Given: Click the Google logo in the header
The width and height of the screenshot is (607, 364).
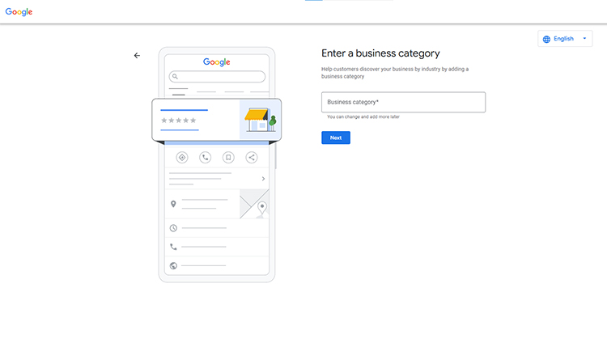Looking at the screenshot, I should coord(19,12).
